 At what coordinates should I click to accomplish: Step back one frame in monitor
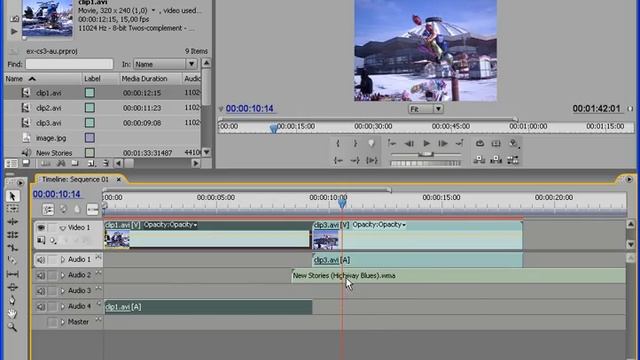(x=409, y=143)
